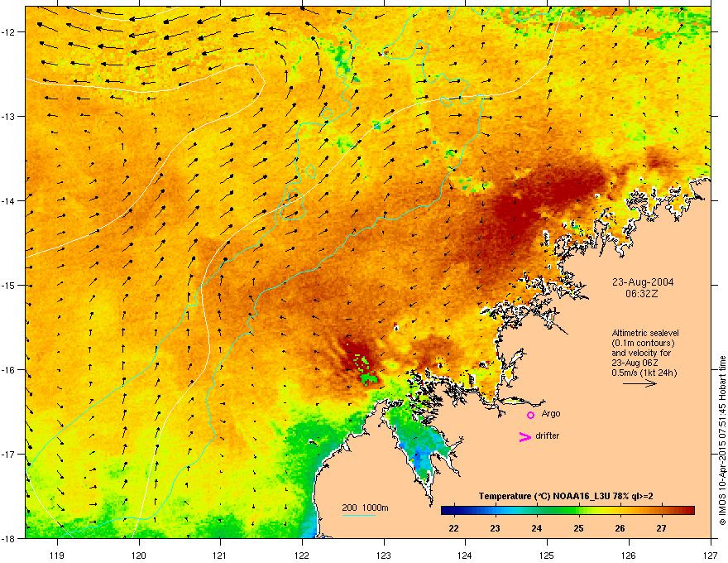Click longitude axis label 126

click(629, 555)
